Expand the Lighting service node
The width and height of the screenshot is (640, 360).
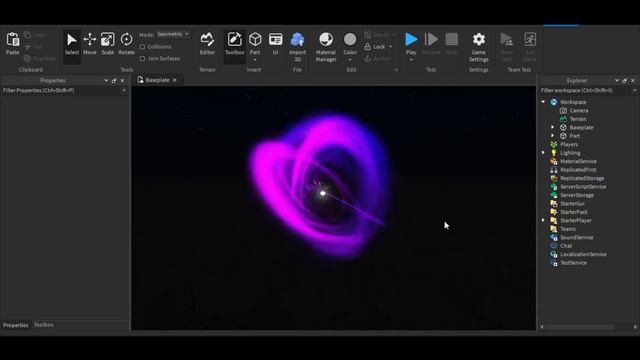tap(543, 153)
